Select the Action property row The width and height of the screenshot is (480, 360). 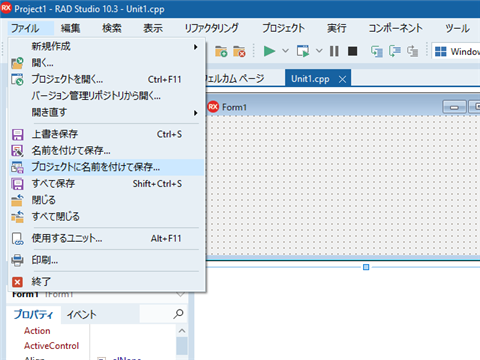91,331
